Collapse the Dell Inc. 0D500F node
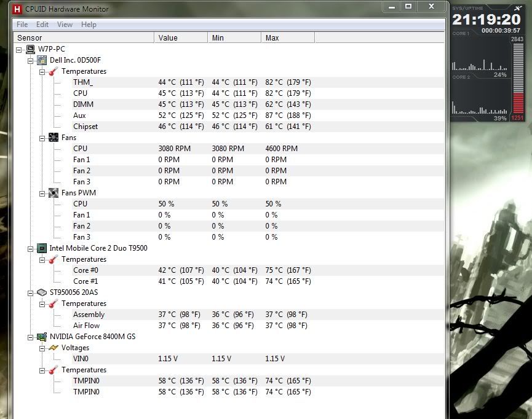Viewport: 532px width, 419px height. click(31, 61)
